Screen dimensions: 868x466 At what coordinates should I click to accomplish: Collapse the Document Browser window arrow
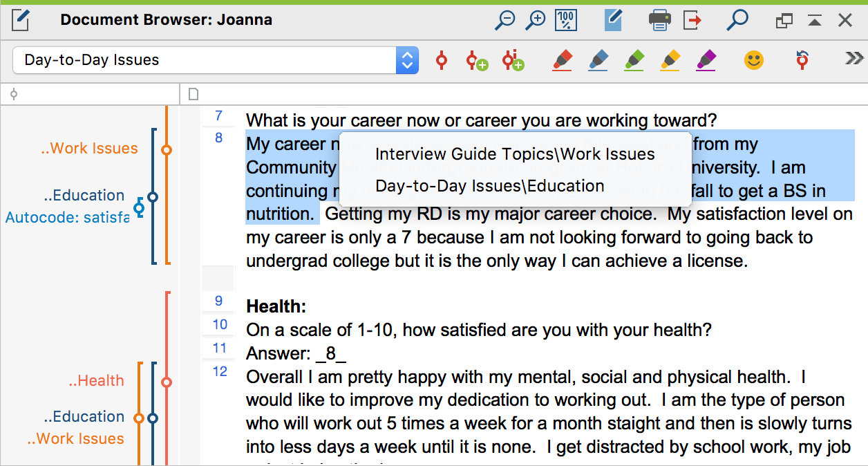pos(815,21)
